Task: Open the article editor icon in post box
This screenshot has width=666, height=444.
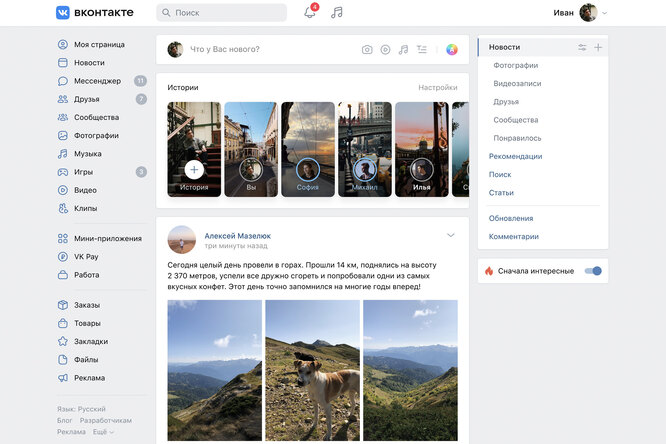Action: click(x=422, y=50)
